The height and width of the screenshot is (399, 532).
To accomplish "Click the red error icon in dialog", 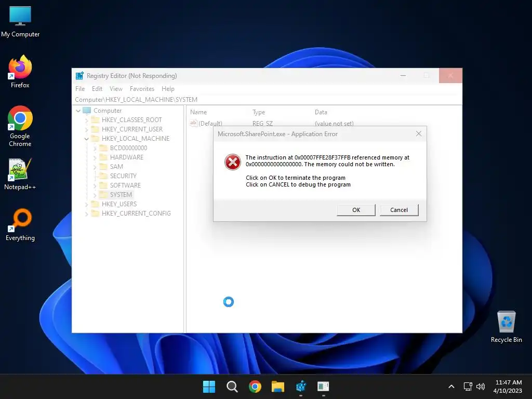I will coord(232,162).
